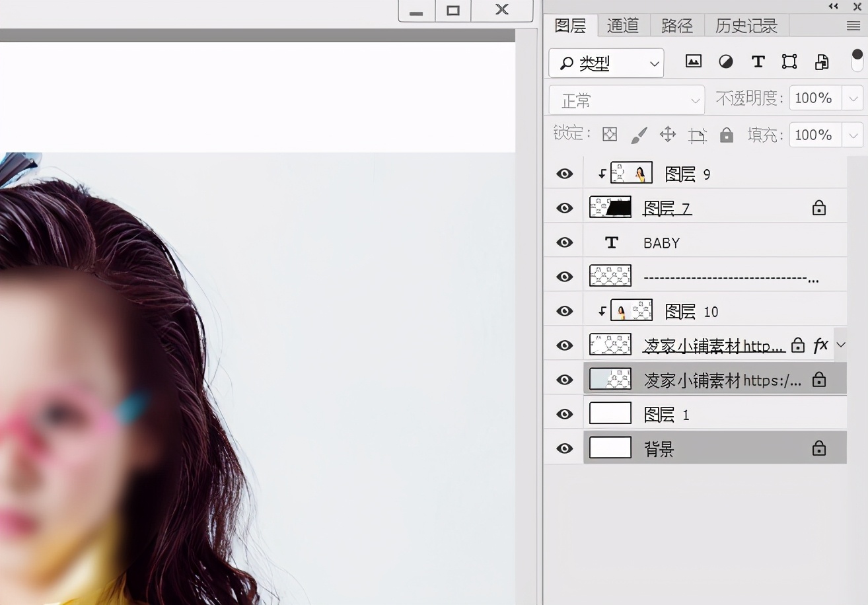
Task: Switch to the 通道 tab
Action: tap(622, 26)
